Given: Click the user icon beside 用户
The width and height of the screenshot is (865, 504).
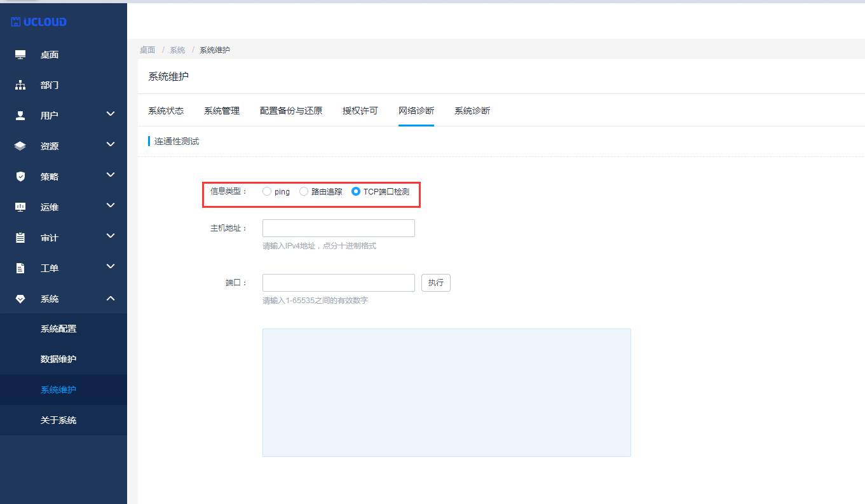Looking at the screenshot, I should click(x=20, y=116).
